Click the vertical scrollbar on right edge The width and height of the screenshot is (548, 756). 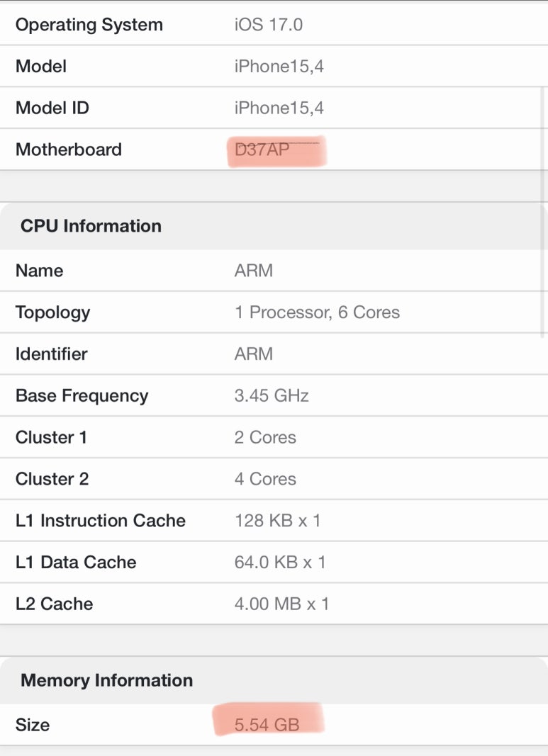[x=543, y=212]
